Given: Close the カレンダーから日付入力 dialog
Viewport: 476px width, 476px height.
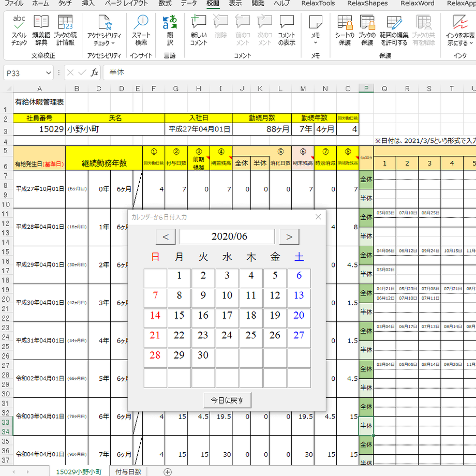Looking at the screenshot, I should coord(318,217).
